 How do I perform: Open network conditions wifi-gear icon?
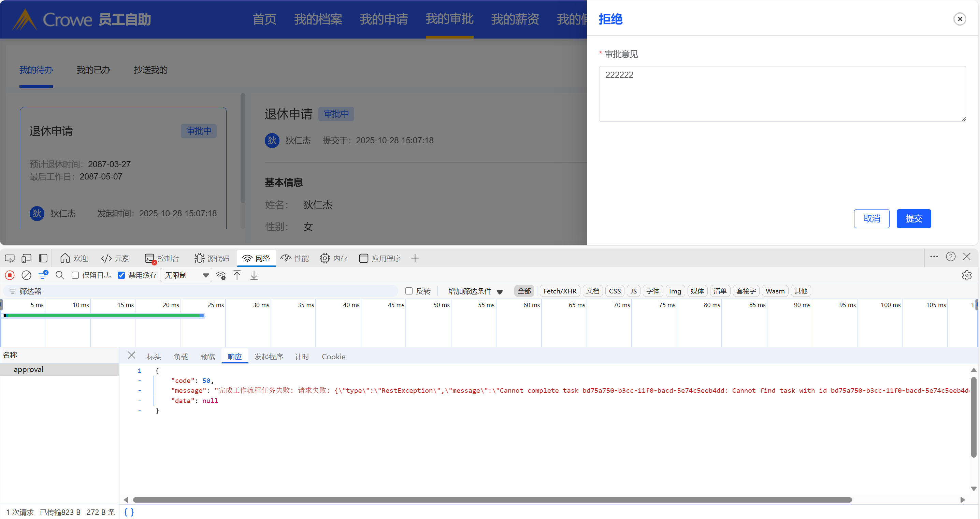click(221, 275)
